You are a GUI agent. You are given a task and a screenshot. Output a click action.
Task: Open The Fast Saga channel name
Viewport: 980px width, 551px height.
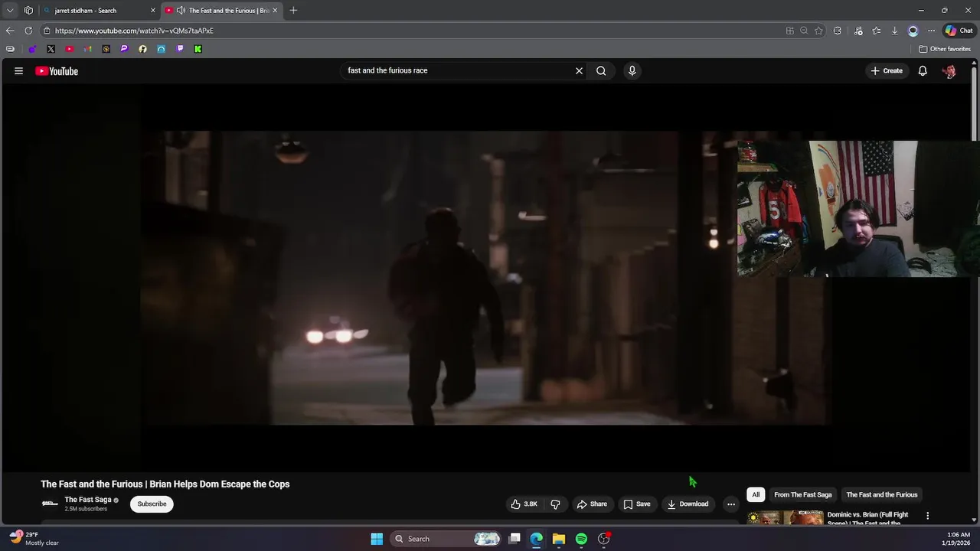pyautogui.click(x=88, y=500)
